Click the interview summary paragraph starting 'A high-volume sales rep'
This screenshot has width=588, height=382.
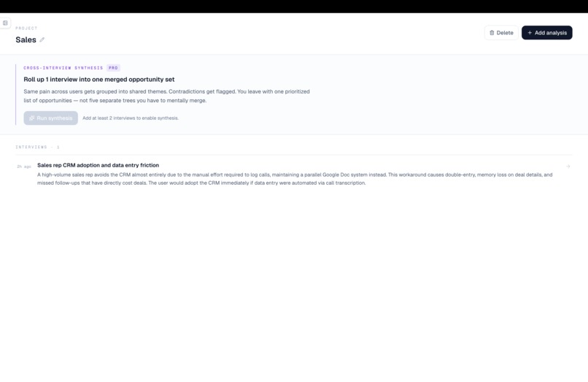coord(295,179)
